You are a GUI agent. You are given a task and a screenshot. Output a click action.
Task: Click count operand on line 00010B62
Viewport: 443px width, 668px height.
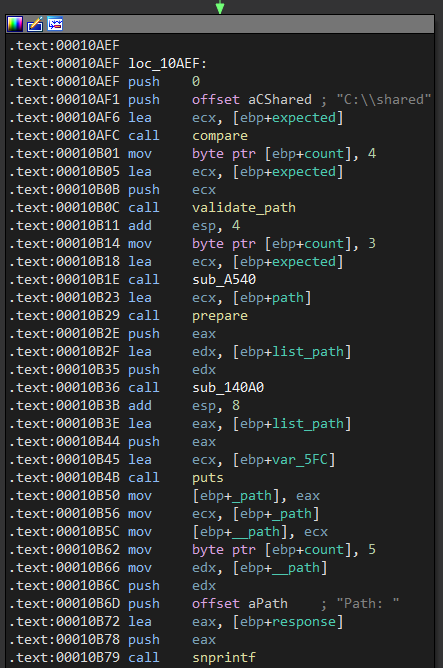324,550
